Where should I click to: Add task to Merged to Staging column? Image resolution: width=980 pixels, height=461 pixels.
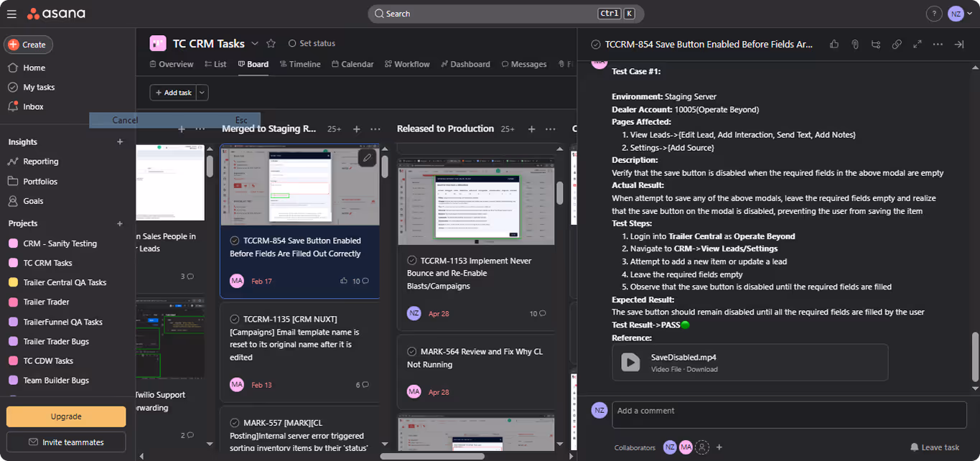coord(356,129)
